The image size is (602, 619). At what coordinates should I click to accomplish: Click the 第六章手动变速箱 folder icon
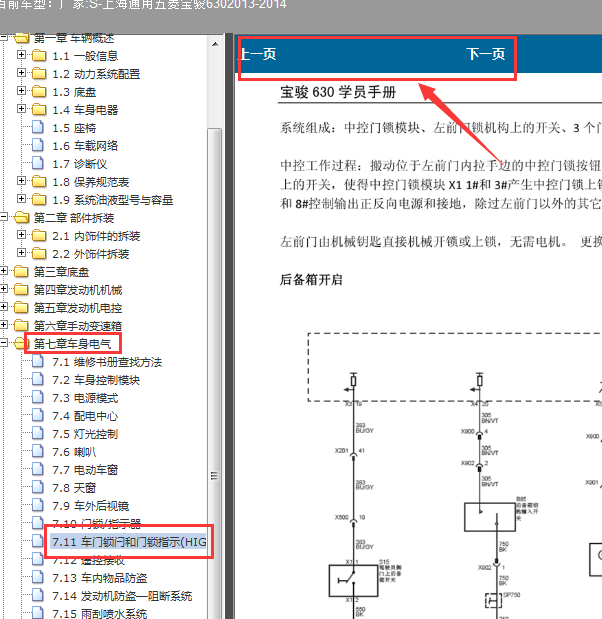21,326
